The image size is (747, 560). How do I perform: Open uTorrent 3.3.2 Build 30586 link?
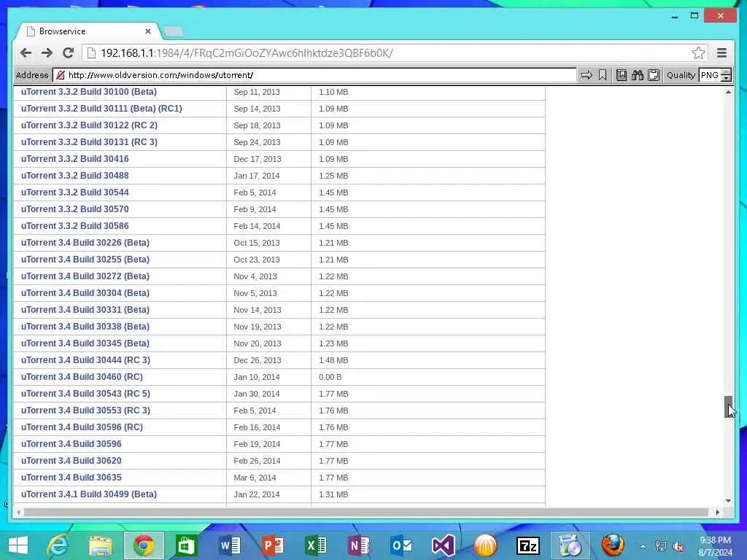click(75, 225)
